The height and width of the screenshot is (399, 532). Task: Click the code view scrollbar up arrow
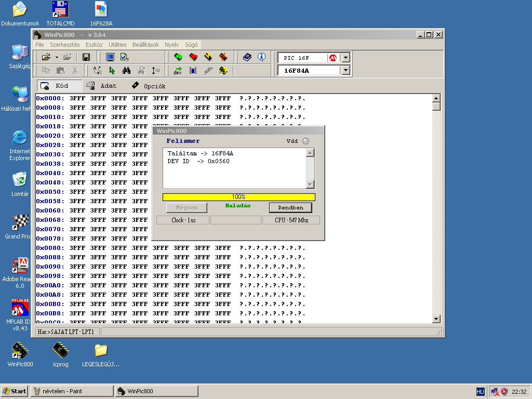pos(436,98)
